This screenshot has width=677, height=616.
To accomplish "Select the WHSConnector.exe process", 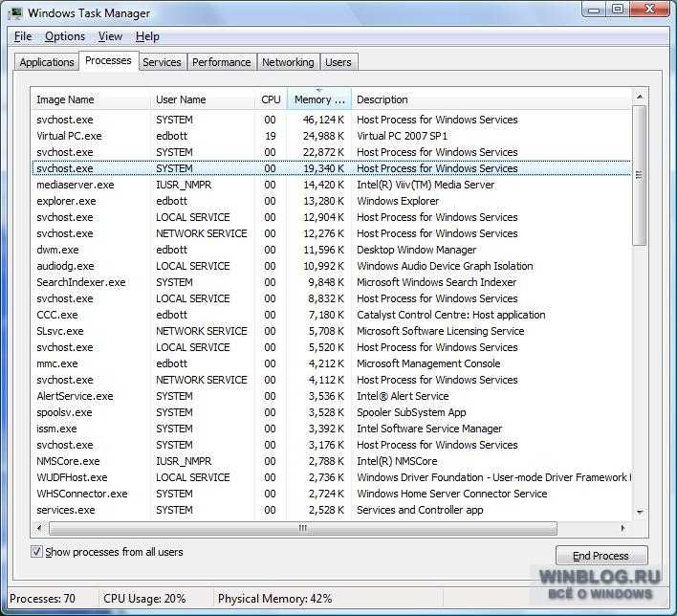I will click(331, 494).
